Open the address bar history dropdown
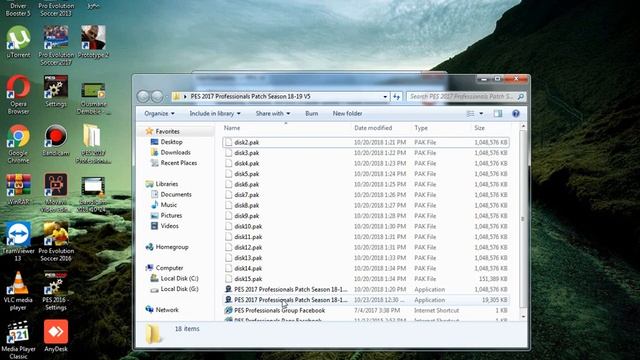 click(385, 97)
